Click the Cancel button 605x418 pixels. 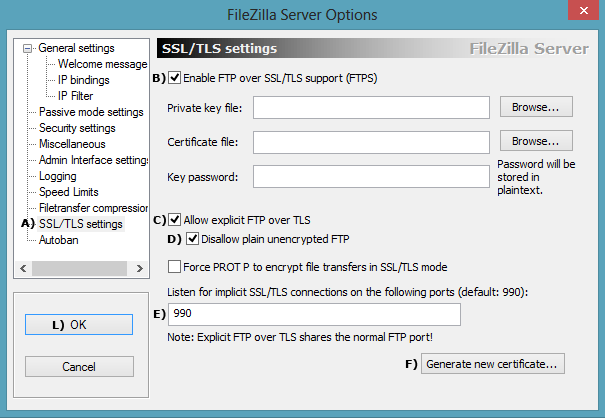pyautogui.click(x=79, y=366)
